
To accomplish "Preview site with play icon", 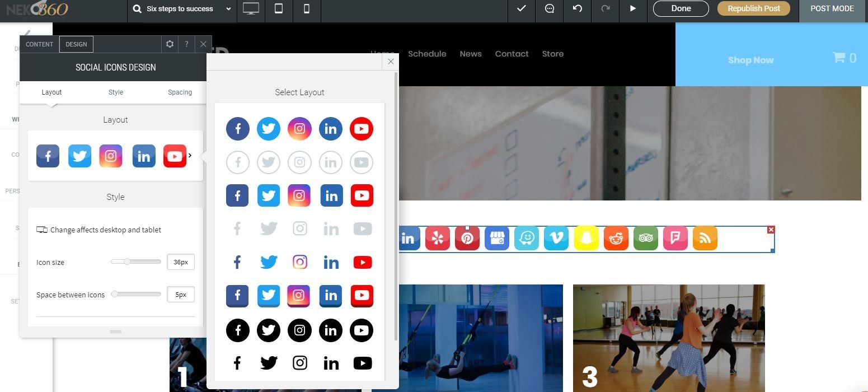I will click(x=633, y=8).
